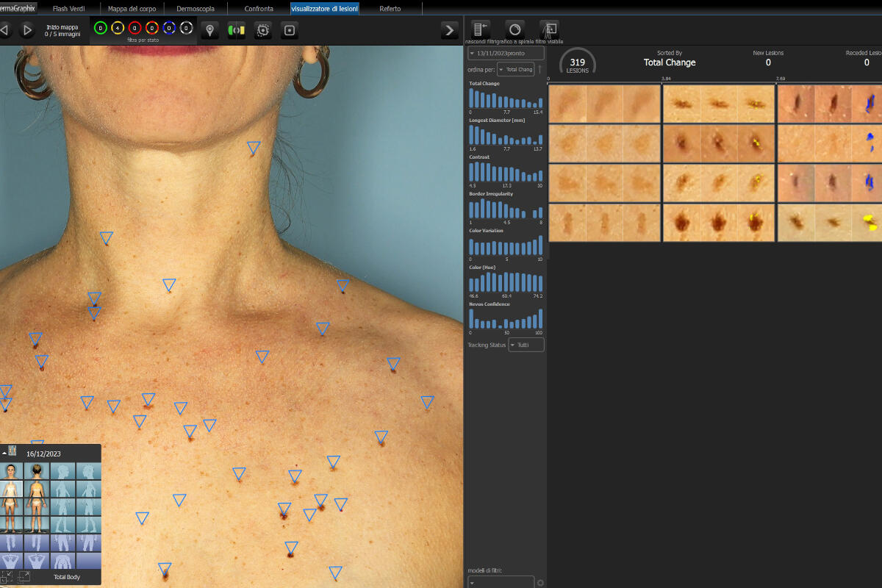Click the Nevus Confidence histogram filter
882x588 pixels.
tap(506, 318)
